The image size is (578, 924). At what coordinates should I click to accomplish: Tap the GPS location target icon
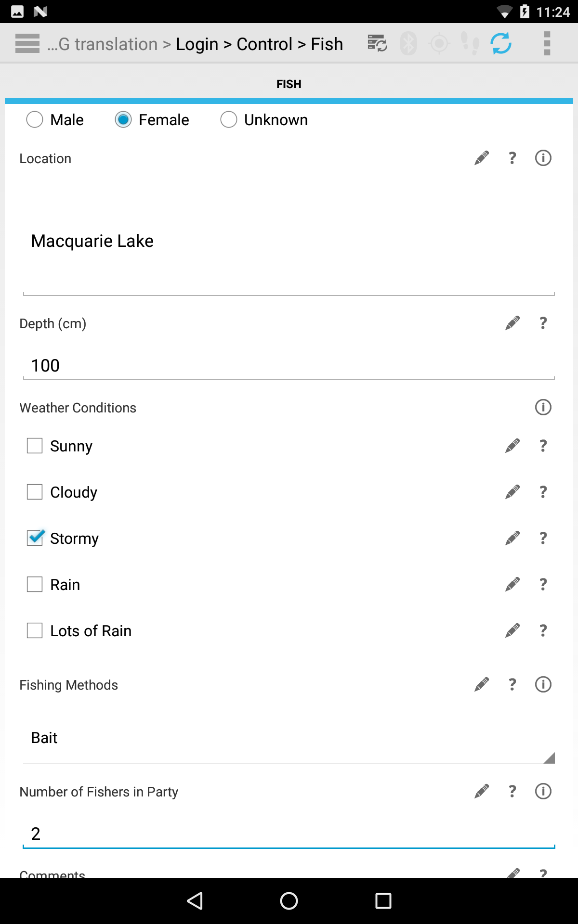[x=439, y=44]
